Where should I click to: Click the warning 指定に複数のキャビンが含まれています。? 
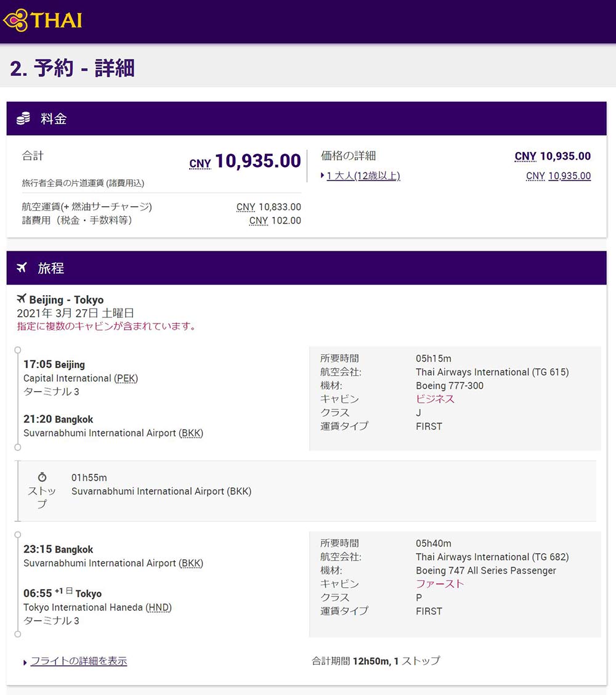(x=107, y=326)
